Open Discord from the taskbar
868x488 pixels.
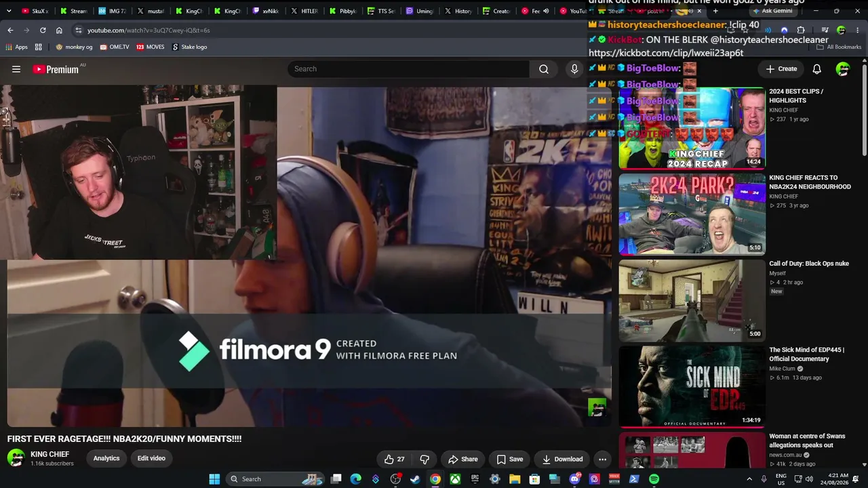pos(574,479)
